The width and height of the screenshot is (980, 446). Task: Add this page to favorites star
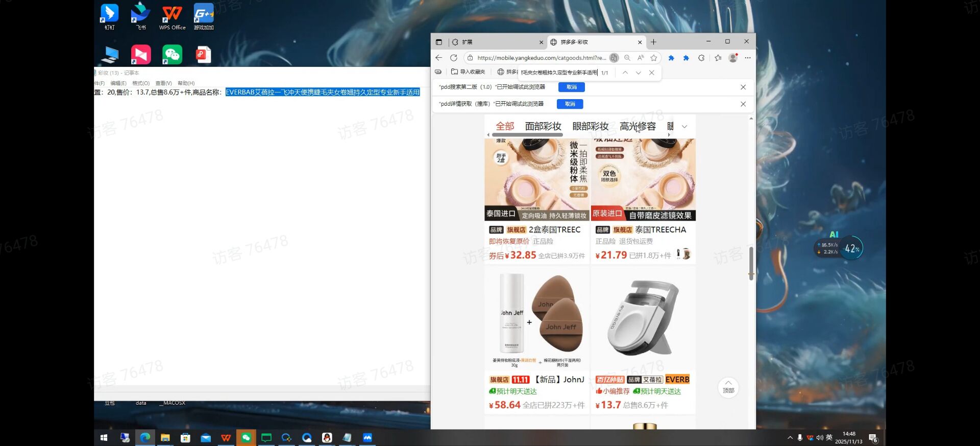click(654, 58)
